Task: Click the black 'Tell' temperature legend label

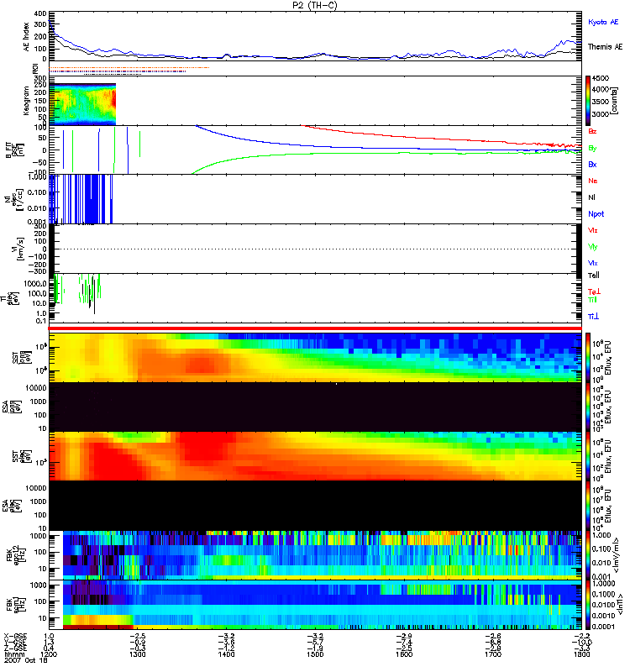Action: pos(594,276)
